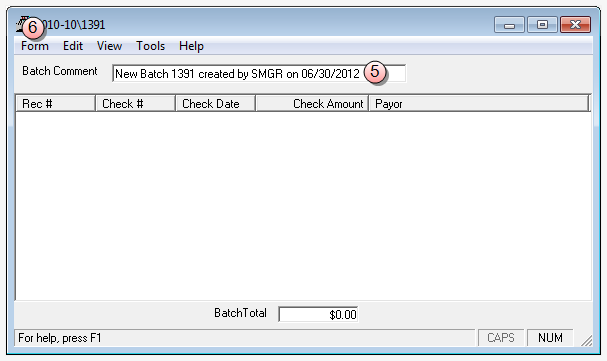607x361 pixels.
Task: Open the Edit menu
Action: [73, 46]
